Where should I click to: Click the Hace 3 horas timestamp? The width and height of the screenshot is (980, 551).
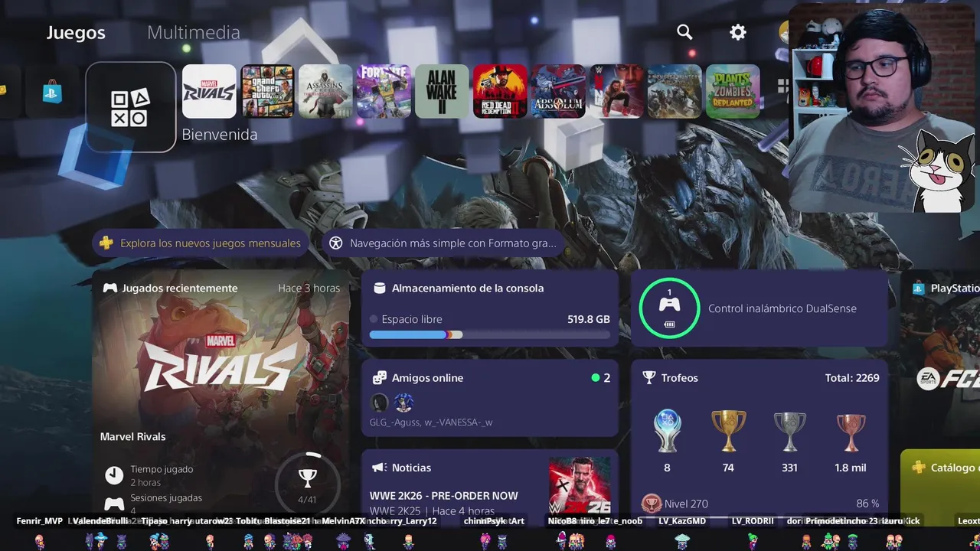pyautogui.click(x=309, y=289)
